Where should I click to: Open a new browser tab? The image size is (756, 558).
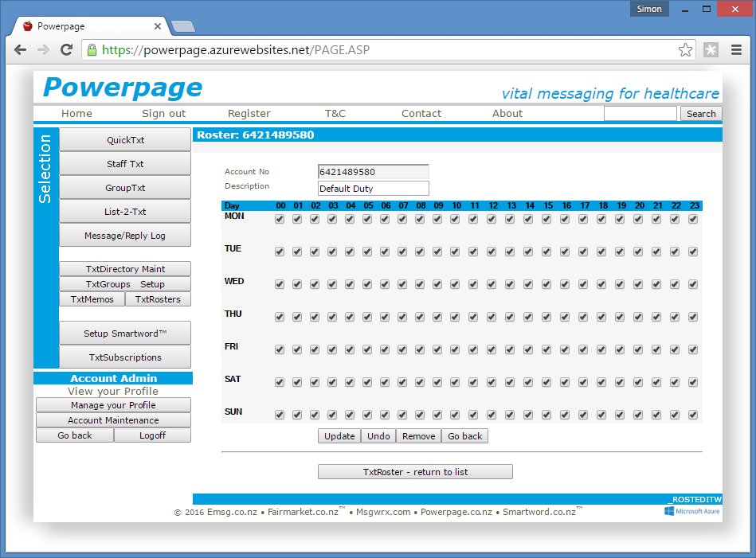point(183,26)
